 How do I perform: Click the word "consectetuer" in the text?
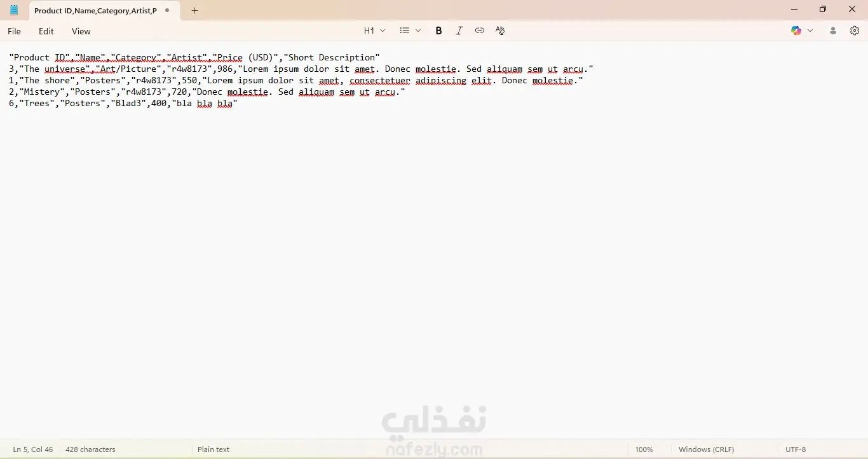click(380, 81)
